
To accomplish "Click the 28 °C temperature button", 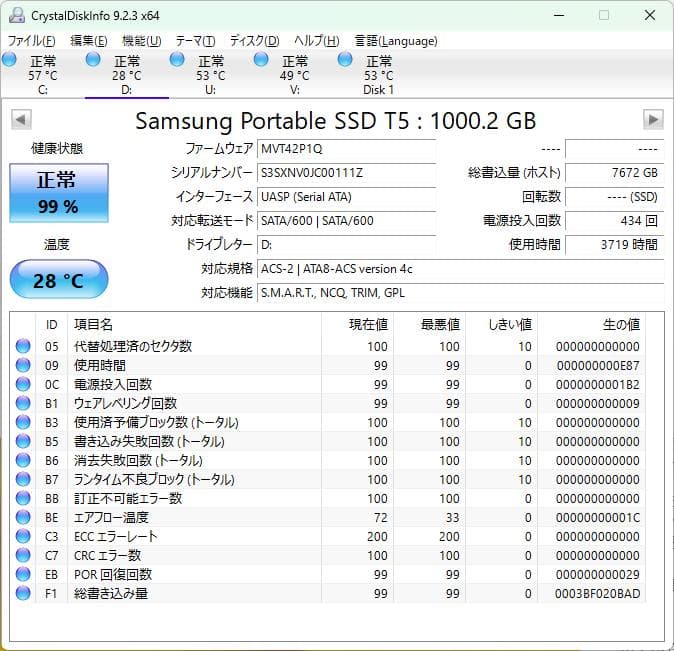I will pyautogui.click(x=59, y=279).
